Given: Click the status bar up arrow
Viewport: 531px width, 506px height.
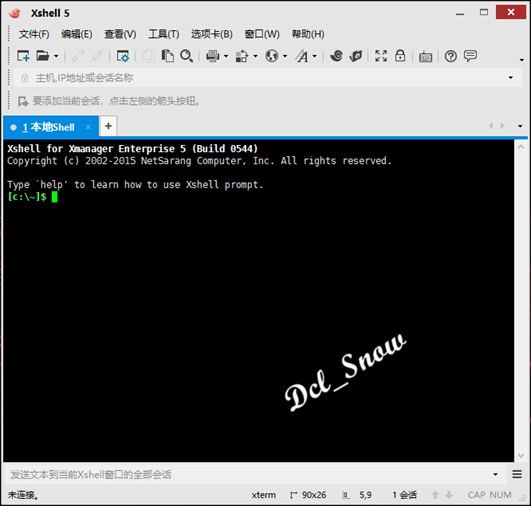Looking at the screenshot, I should pos(435,495).
